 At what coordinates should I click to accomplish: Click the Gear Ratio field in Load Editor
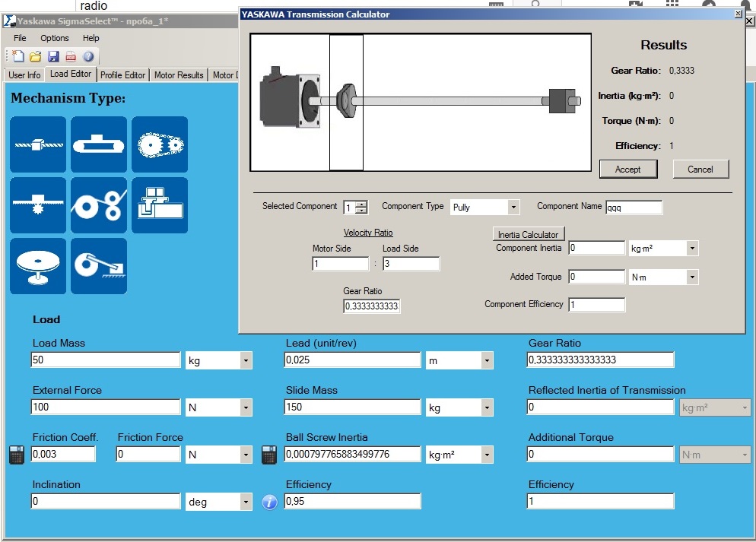tap(601, 360)
